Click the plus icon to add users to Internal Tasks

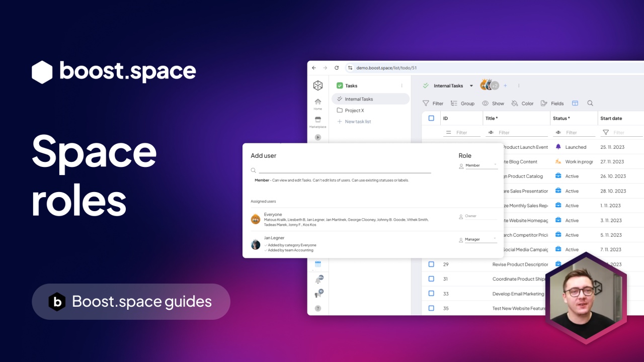coord(506,85)
